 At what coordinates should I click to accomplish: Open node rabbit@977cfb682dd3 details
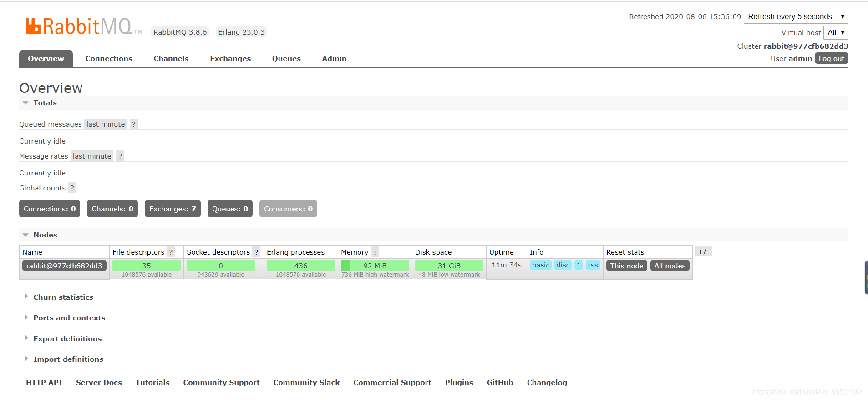tap(64, 266)
